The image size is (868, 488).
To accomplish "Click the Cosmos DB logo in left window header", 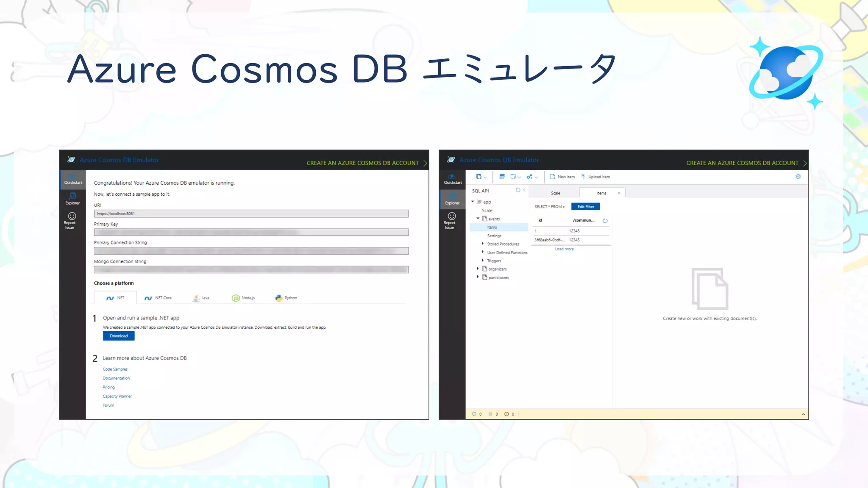I will 71,160.
